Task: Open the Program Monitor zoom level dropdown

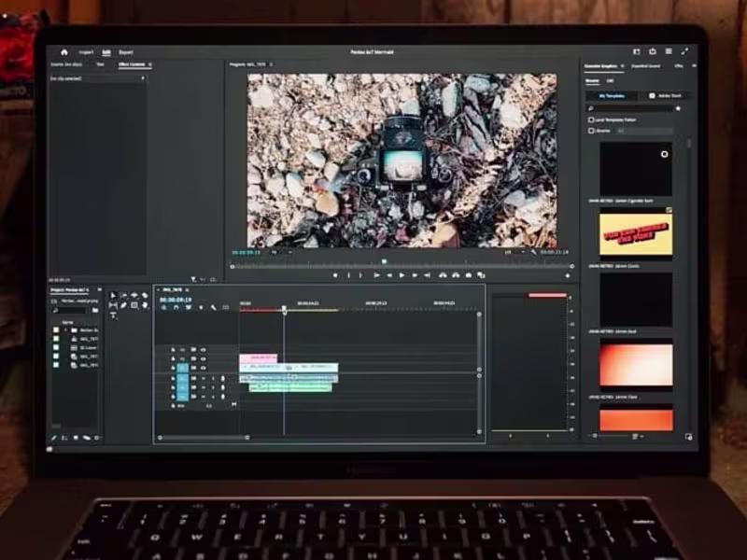Action: (x=281, y=252)
